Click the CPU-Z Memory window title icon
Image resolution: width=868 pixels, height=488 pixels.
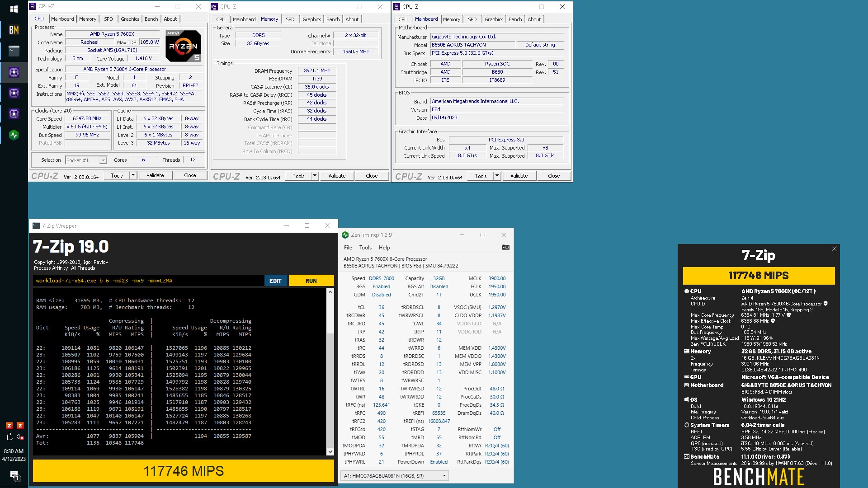(x=214, y=7)
